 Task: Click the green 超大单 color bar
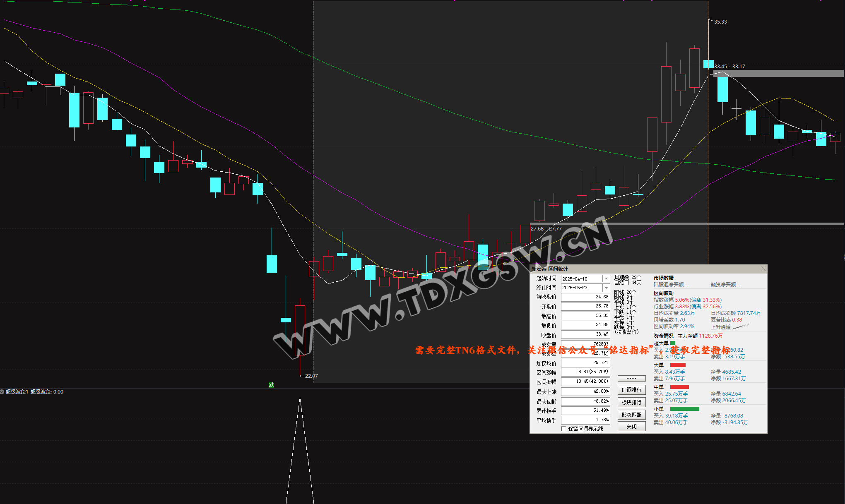click(x=673, y=343)
